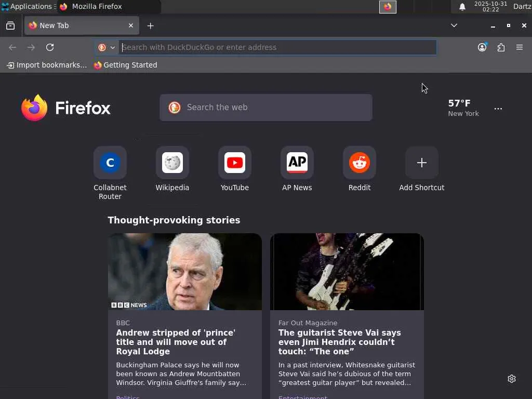The width and height of the screenshot is (532, 399).
Task: Open the Reddit shortcut
Action: point(360,169)
